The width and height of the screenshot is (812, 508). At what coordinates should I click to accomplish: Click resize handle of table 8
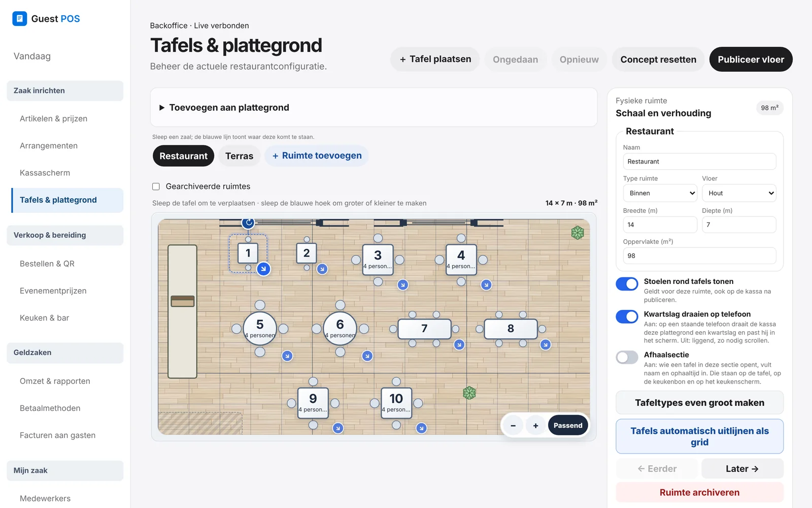point(546,344)
